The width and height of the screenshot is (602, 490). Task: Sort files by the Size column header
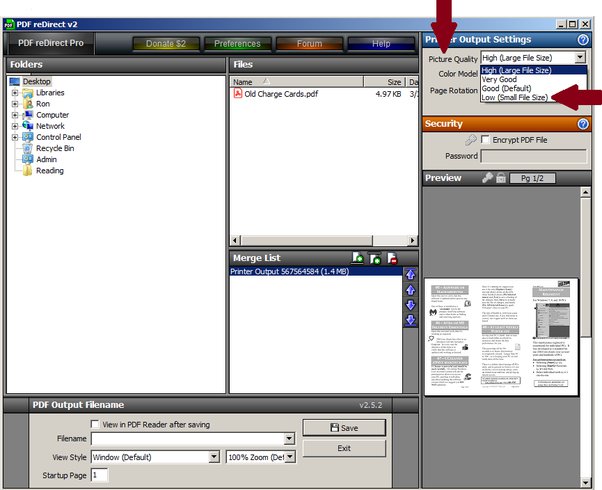[x=384, y=82]
